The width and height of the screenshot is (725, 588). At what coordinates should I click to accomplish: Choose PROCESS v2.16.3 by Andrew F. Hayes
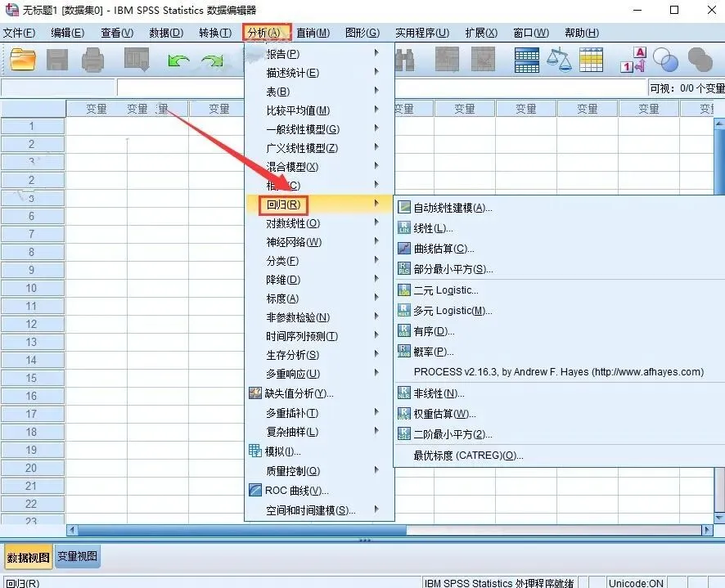pyautogui.click(x=559, y=372)
